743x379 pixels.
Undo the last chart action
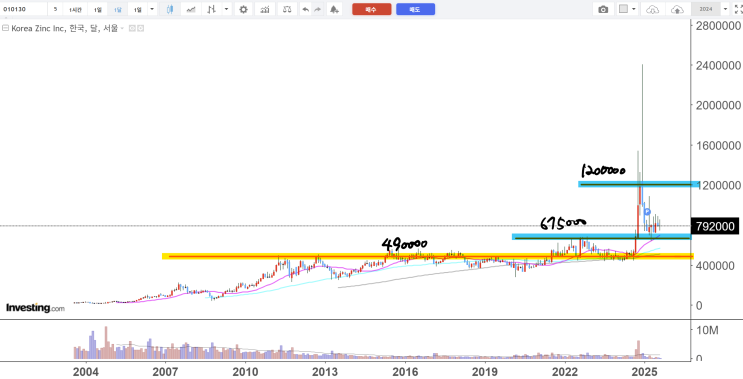click(306, 9)
